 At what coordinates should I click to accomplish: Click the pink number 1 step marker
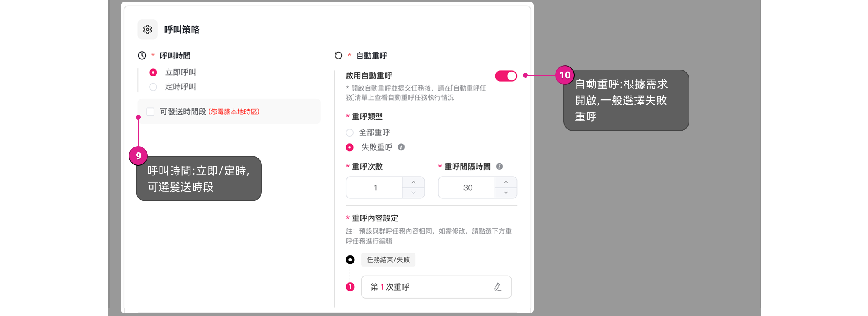coord(350,287)
